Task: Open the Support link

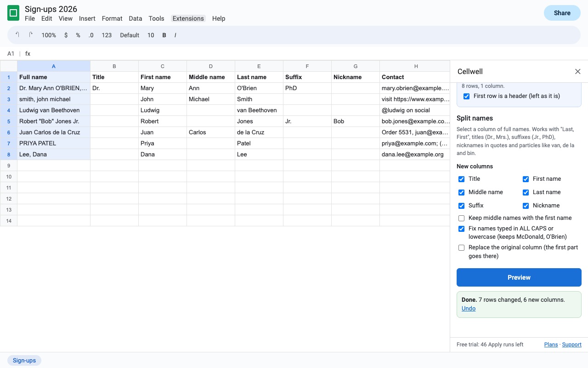Action: pyautogui.click(x=571, y=345)
